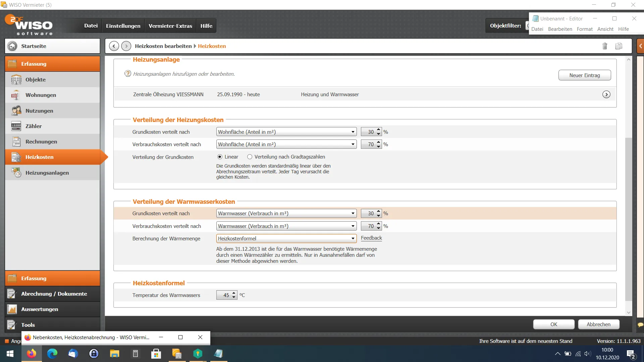
Task: Select the Linear radio button
Action: 220,157
